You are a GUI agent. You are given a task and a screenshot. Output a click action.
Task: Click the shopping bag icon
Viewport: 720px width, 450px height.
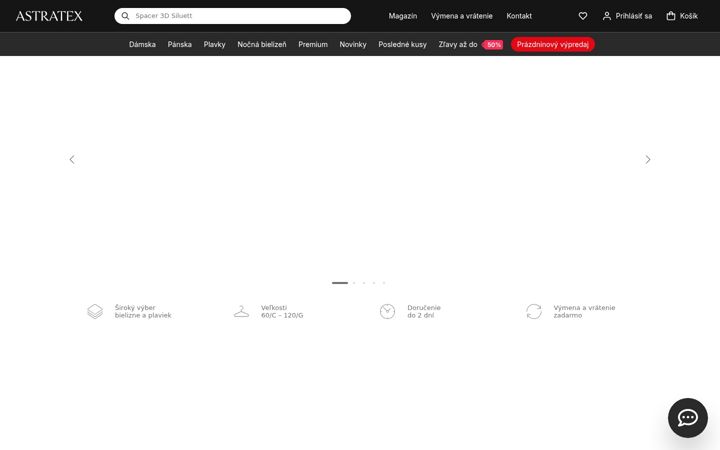click(x=671, y=16)
